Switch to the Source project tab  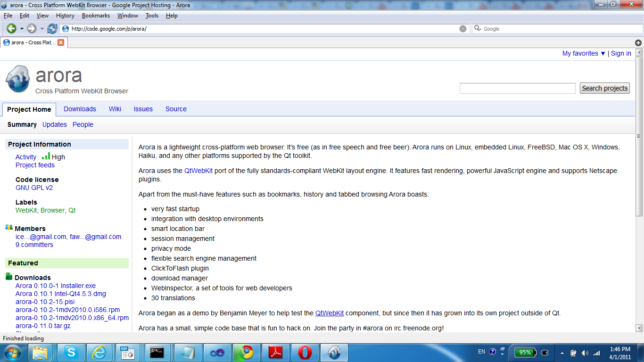coord(176,109)
